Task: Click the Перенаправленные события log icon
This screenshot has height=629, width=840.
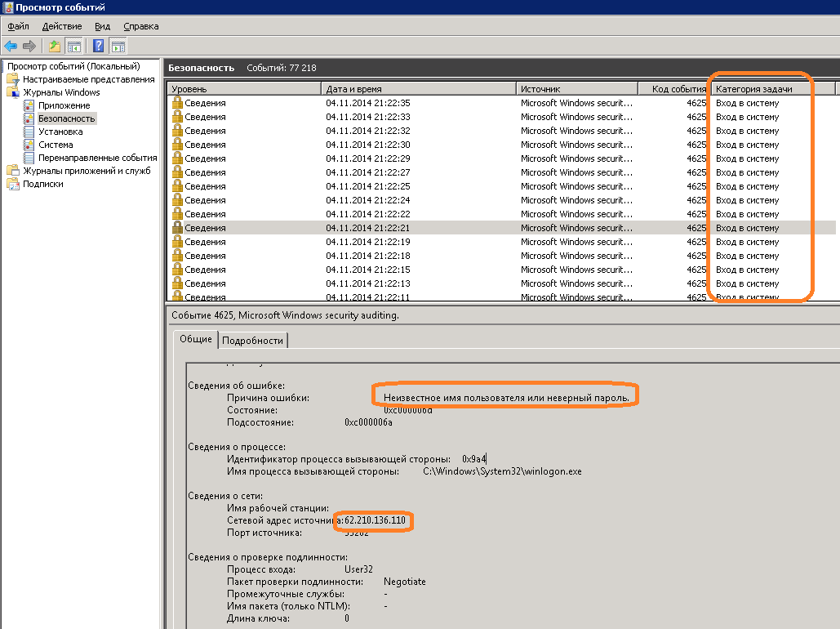Action: pyautogui.click(x=29, y=158)
